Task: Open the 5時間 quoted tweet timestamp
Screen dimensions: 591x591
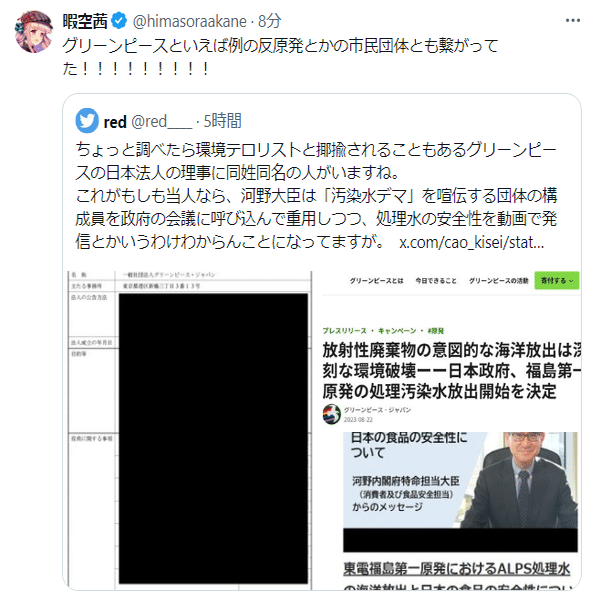Action: (222, 121)
